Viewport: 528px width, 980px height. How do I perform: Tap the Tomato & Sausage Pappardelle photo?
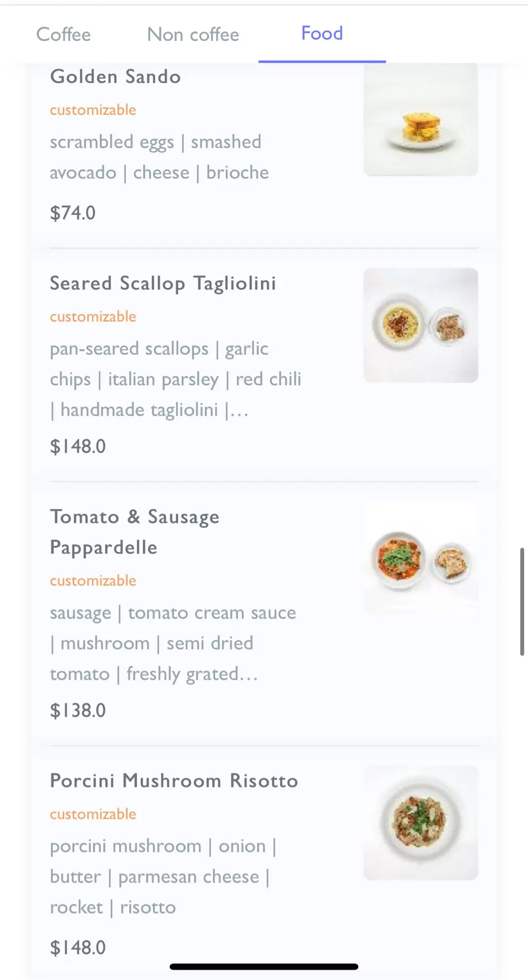[420, 559]
